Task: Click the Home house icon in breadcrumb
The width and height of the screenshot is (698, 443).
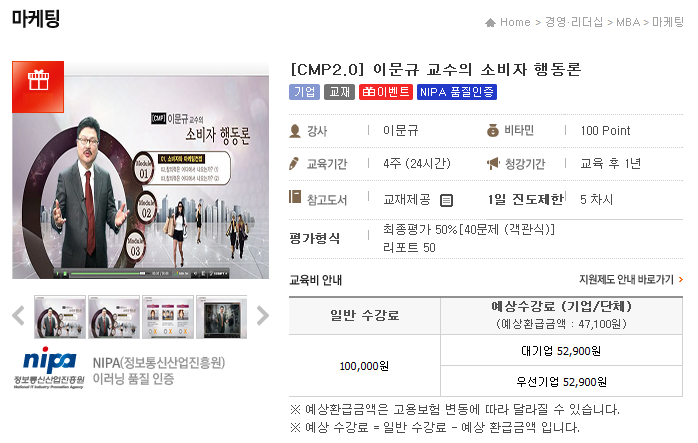Action: coord(490,22)
